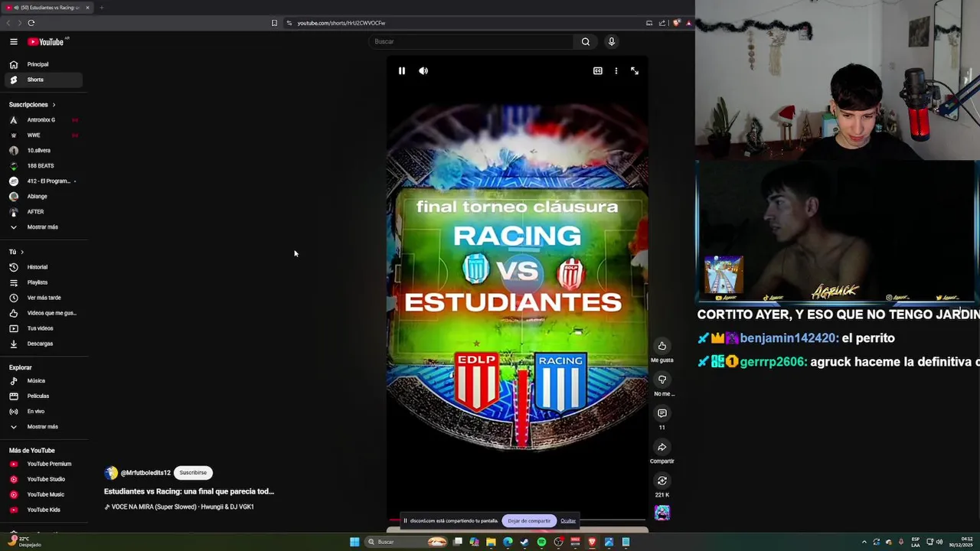
Task: Open the @Mrfutboledits12 channel link
Action: pos(145,473)
